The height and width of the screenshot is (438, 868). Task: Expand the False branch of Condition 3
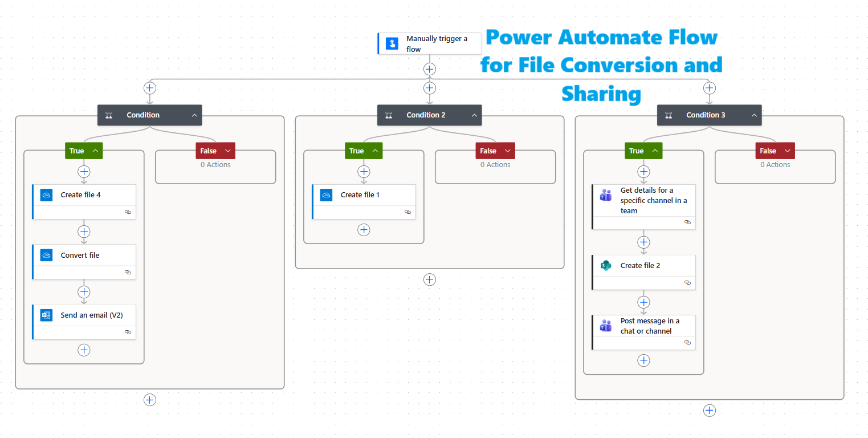[x=788, y=151]
